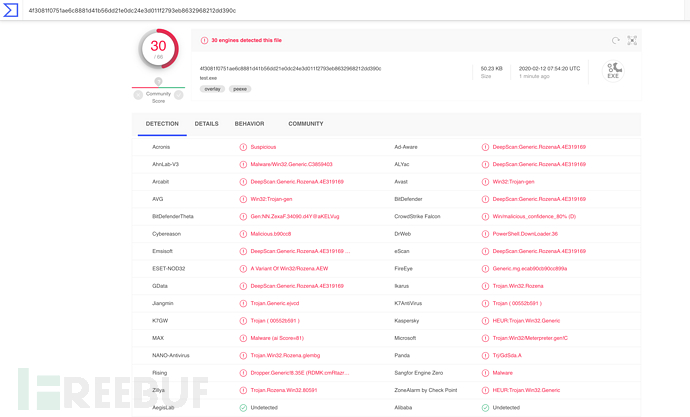Viewport: 690px width, 417px height.
Task: Click the 30 of 66 detection score gauge
Action: [158, 49]
